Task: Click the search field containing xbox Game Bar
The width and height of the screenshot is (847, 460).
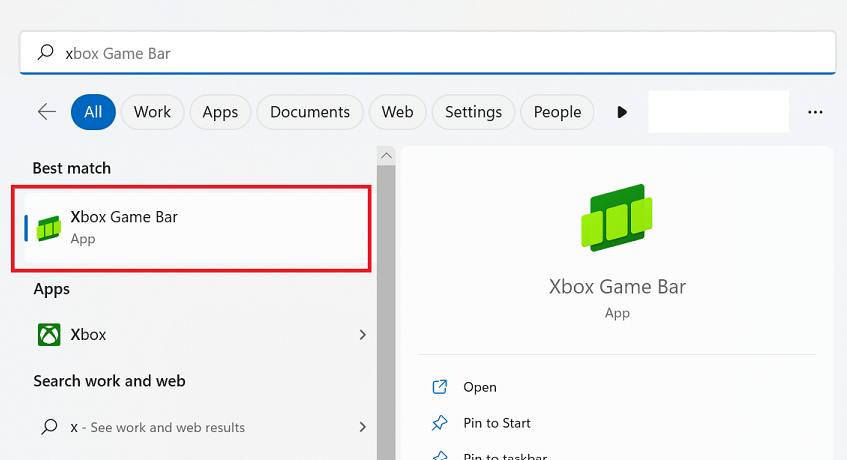Action: pyautogui.click(x=427, y=52)
